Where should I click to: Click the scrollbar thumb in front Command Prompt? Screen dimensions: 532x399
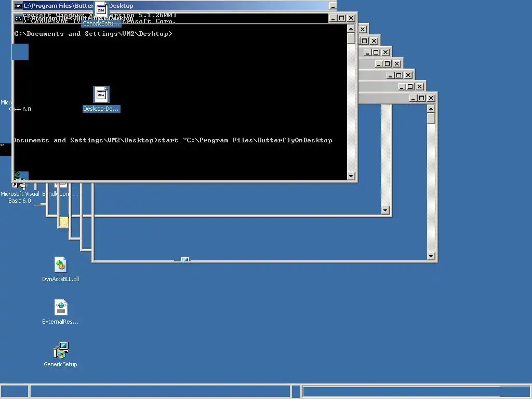(351, 38)
